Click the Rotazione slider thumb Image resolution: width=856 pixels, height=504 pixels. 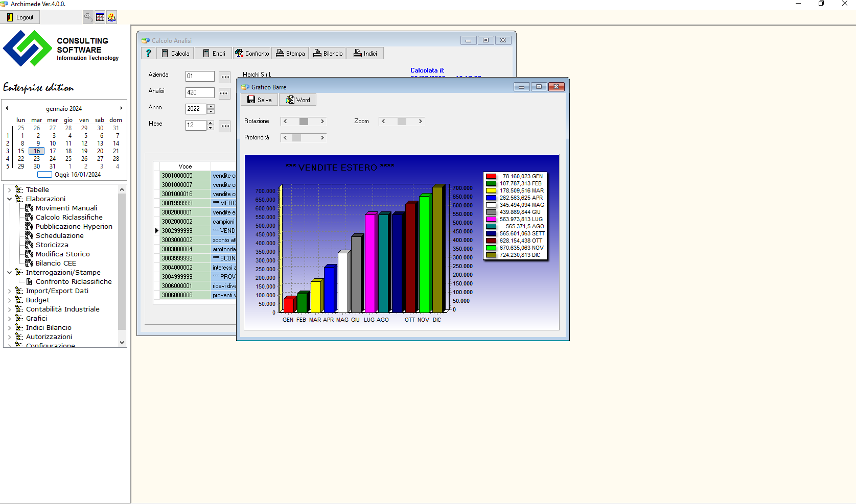304,122
